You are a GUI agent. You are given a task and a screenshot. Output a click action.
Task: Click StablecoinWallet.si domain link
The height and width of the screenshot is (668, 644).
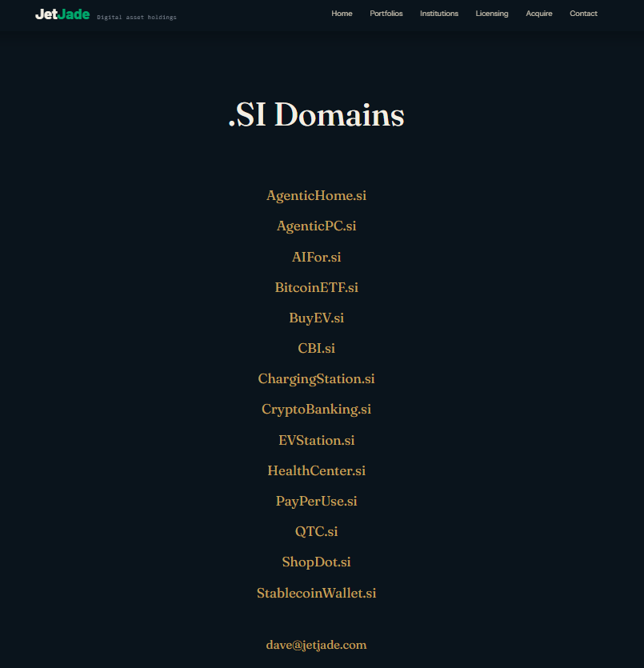317,593
